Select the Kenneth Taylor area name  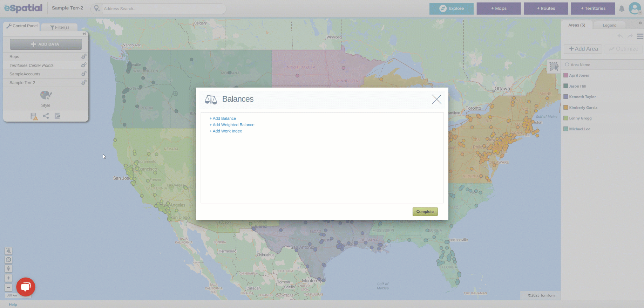click(x=582, y=97)
